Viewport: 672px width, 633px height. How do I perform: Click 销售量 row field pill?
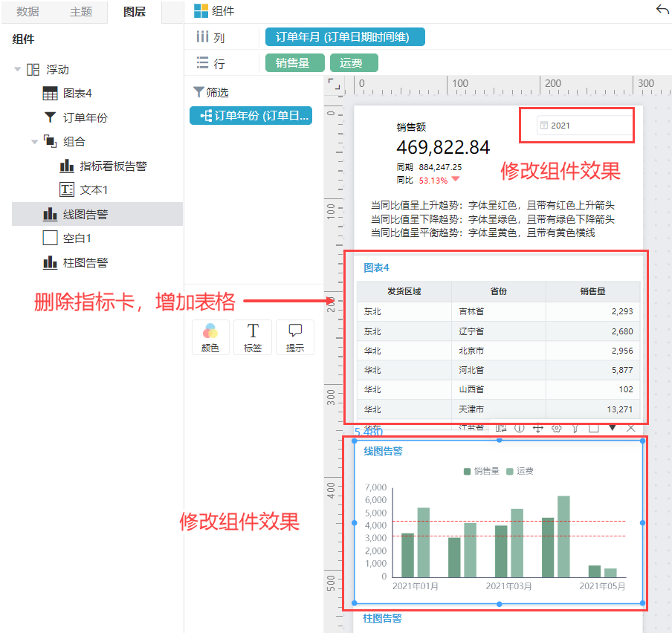(295, 63)
